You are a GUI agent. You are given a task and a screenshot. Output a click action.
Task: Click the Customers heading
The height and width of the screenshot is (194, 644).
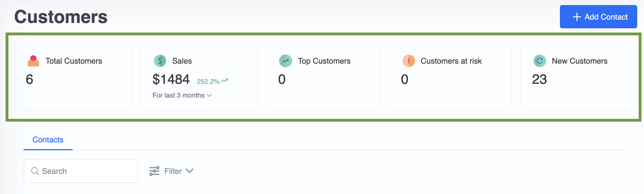(61, 17)
